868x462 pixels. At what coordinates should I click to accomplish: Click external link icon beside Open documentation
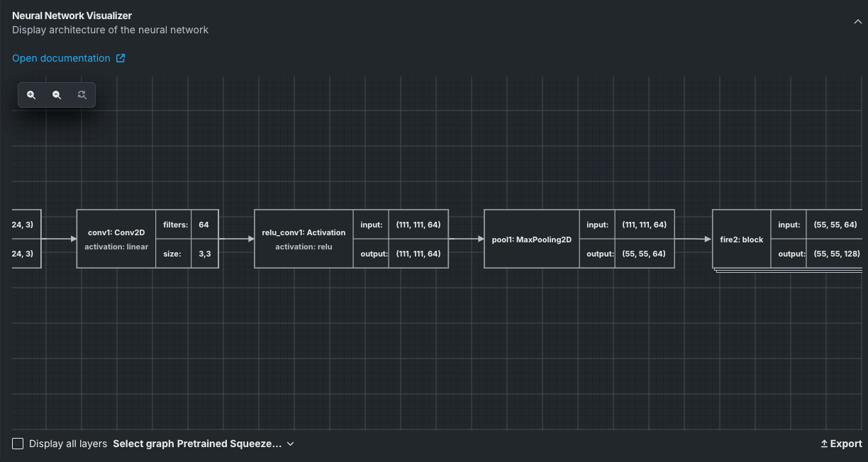tap(121, 58)
